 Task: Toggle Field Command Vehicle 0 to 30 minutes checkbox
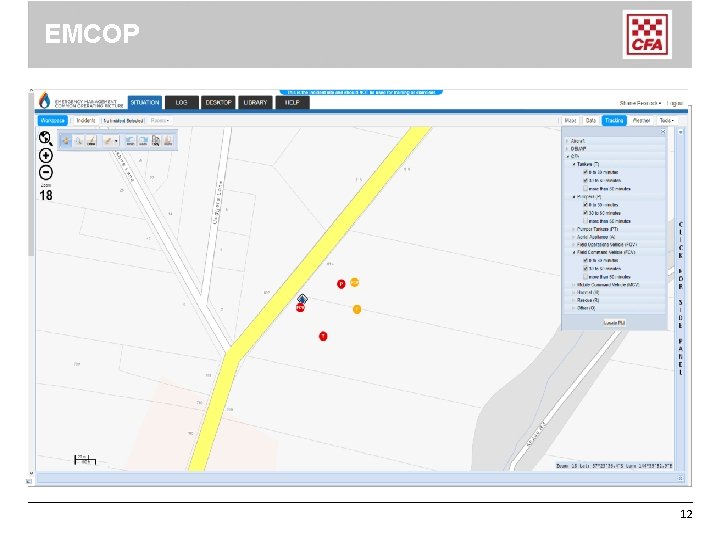(x=585, y=260)
